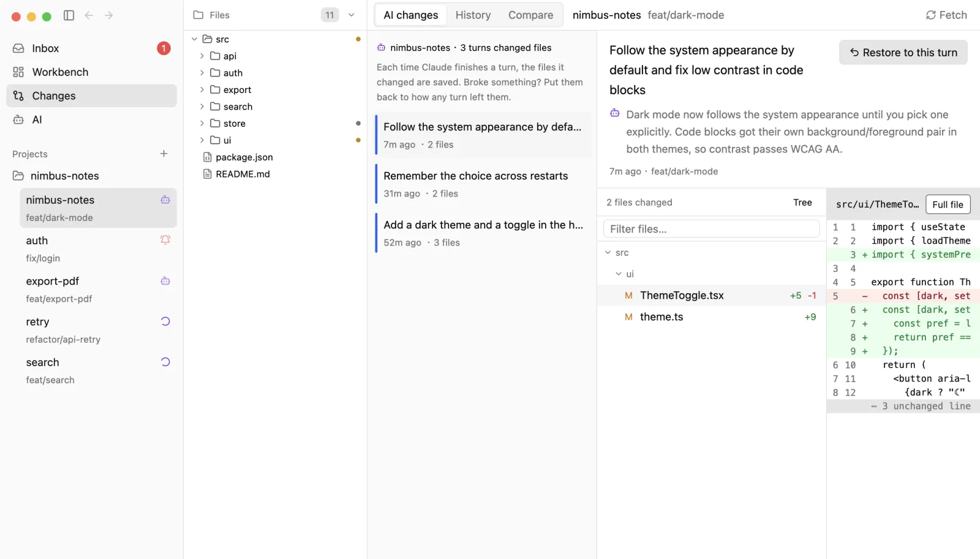The image size is (980, 559).
Task: Click the Fetch refresh button
Action: tap(946, 15)
